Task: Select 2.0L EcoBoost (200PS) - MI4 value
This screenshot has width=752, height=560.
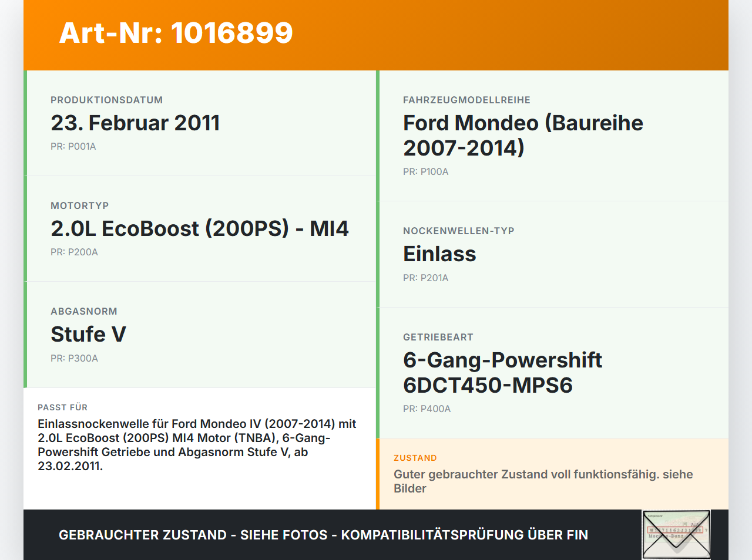Action: pyautogui.click(x=200, y=228)
